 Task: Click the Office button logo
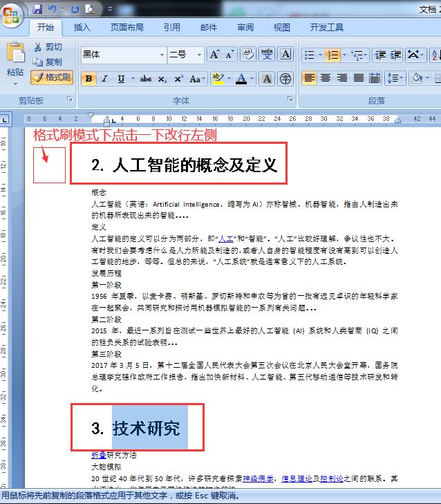point(11,15)
